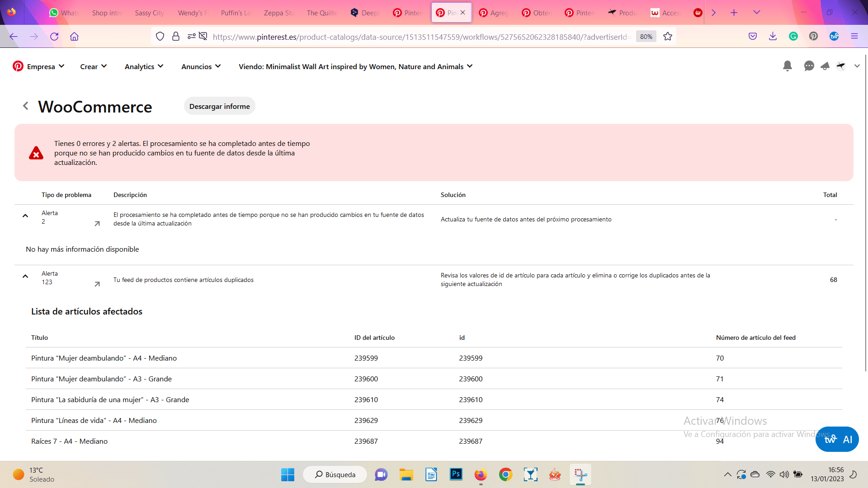
Task: Switch to the Deepl tab
Action: (365, 13)
